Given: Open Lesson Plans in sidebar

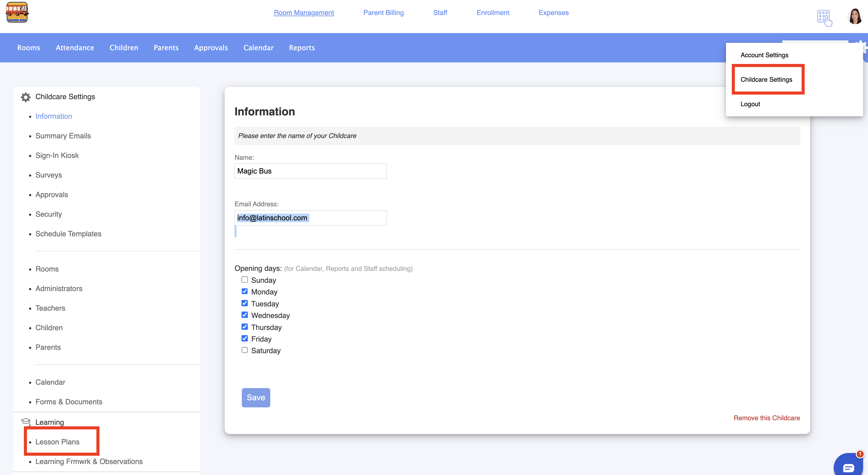Looking at the screenshot, I should (x=57, y=442).
